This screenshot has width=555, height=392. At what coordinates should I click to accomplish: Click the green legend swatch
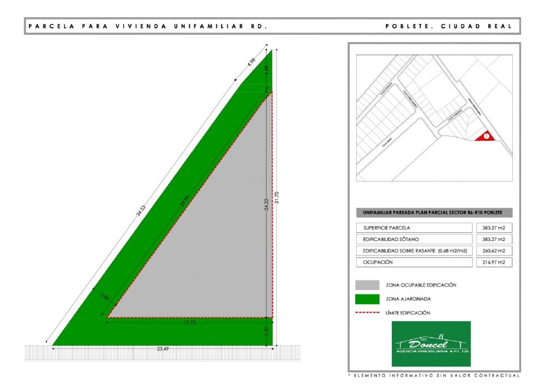coord(367,299)
